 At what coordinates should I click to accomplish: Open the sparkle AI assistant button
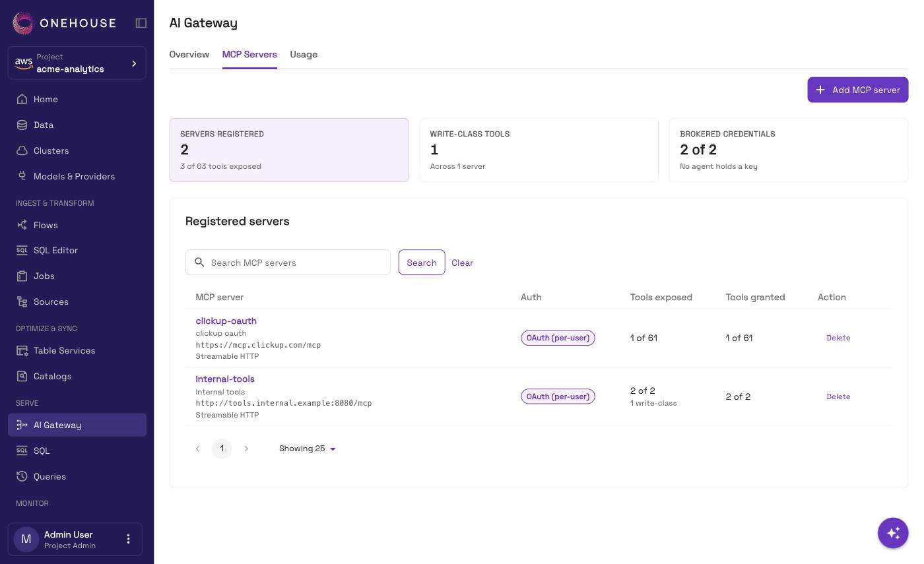[893, 533]
